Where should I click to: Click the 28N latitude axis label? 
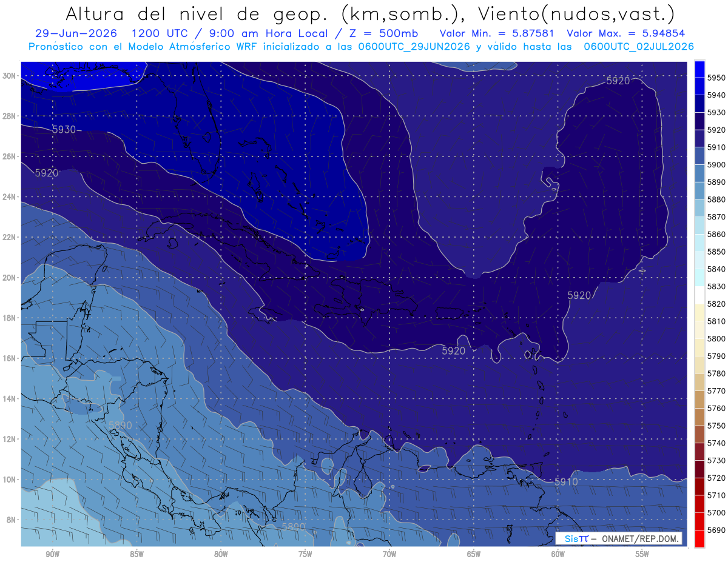click(9, 116)
